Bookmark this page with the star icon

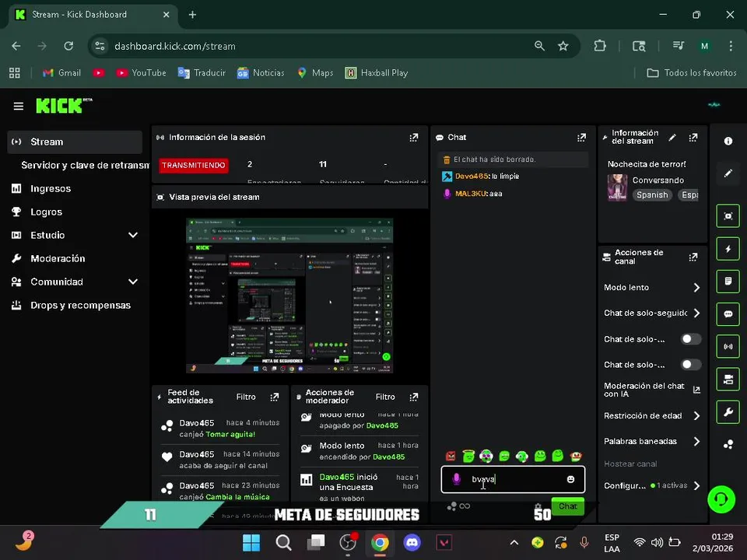coord(563,46)
